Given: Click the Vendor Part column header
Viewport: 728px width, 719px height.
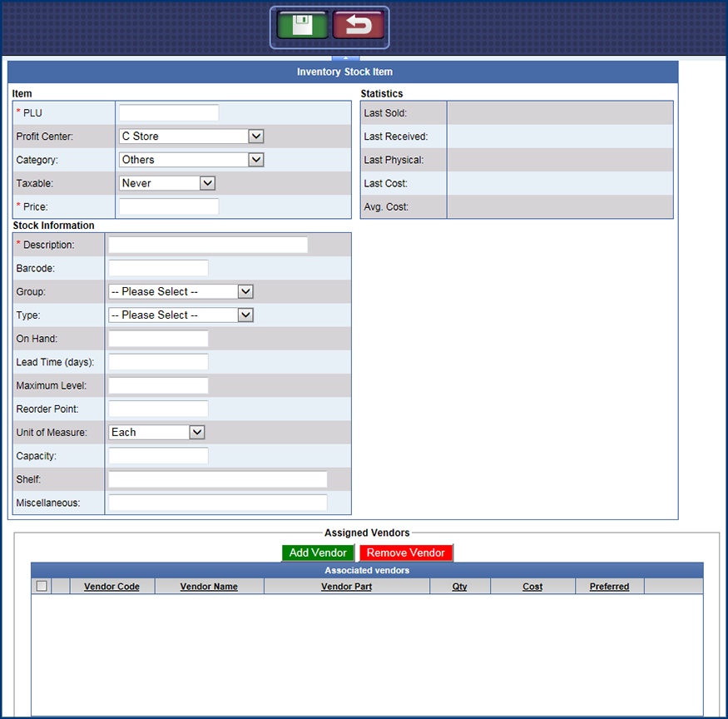Looking at the screenshot, I should pyautogui.click(x=346, y=587).
